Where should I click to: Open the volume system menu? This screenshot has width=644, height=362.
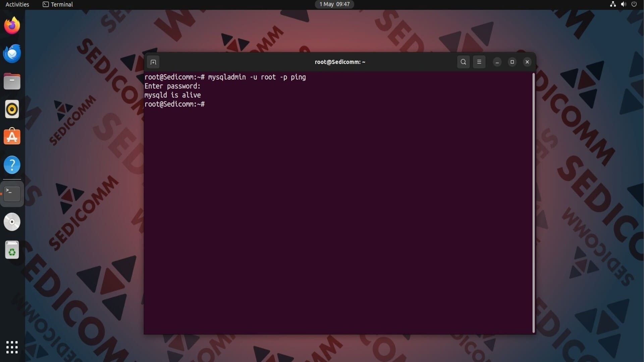click(x=624, y=4)
